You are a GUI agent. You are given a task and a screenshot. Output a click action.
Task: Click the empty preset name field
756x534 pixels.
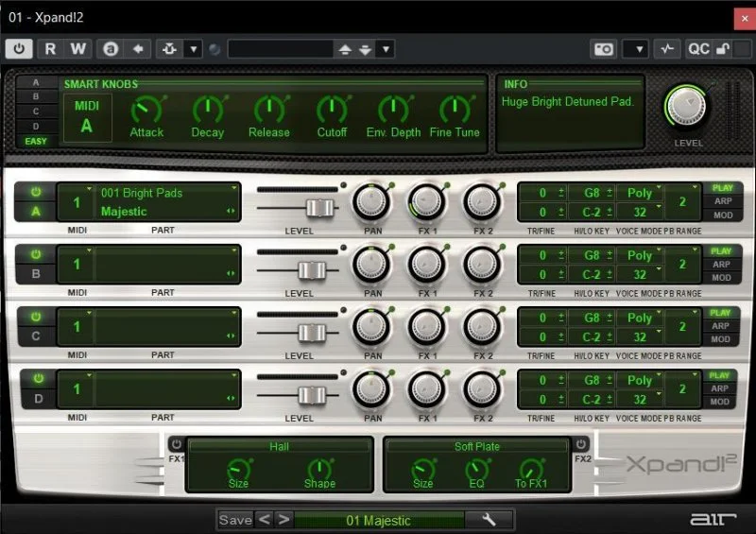280,49
